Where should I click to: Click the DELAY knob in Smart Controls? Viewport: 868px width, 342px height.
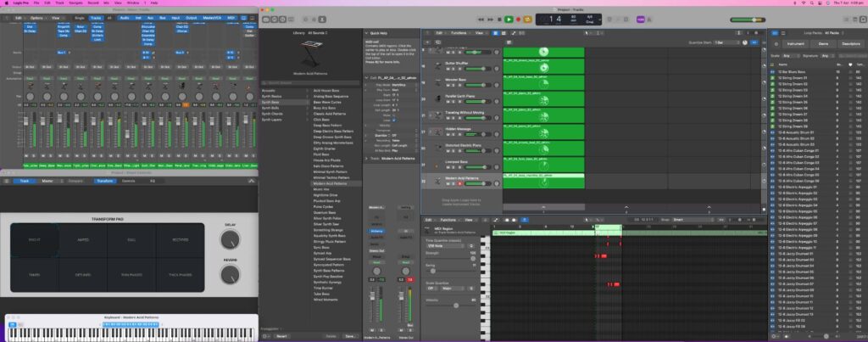click(231, 239)
